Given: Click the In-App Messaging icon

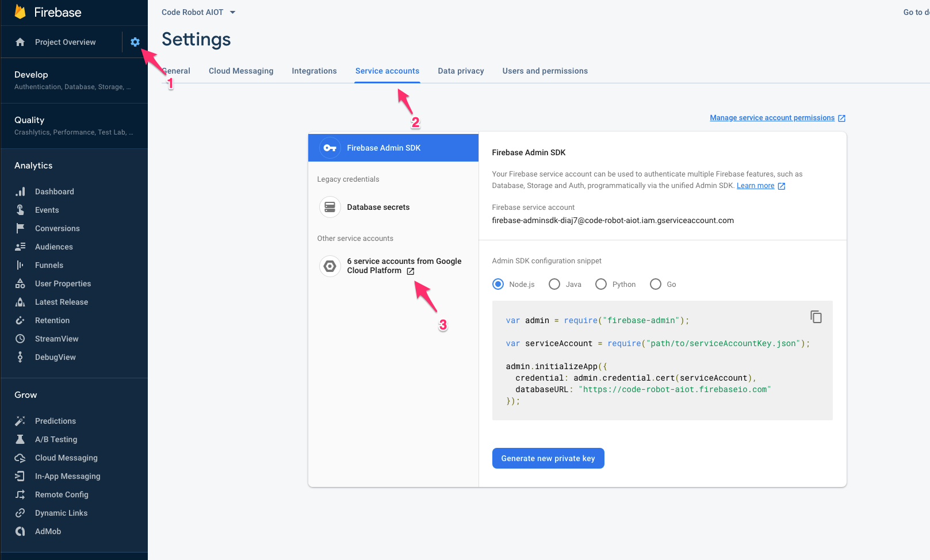Looking at the screenshot, I should pyautogui.click(x=20, y=476).
